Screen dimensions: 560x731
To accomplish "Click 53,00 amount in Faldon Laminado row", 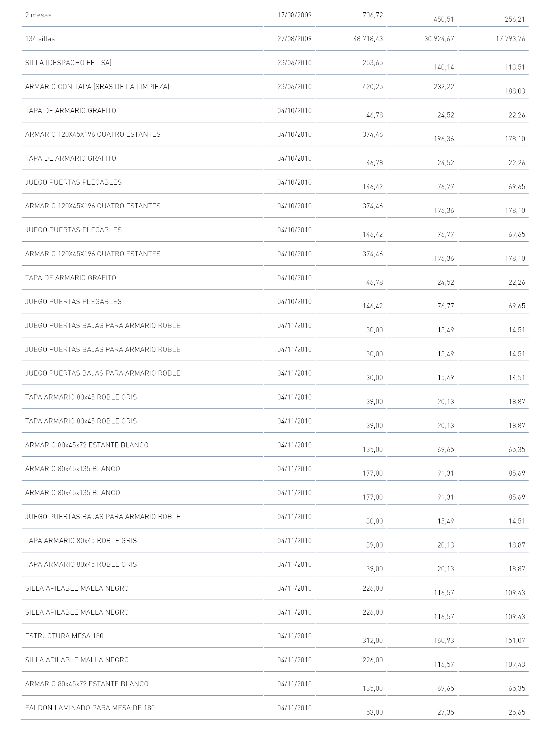I will click(375, 712).
